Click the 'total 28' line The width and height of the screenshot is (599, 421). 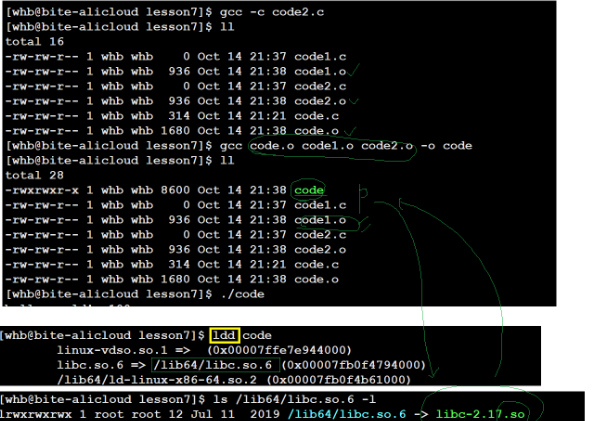34,175
